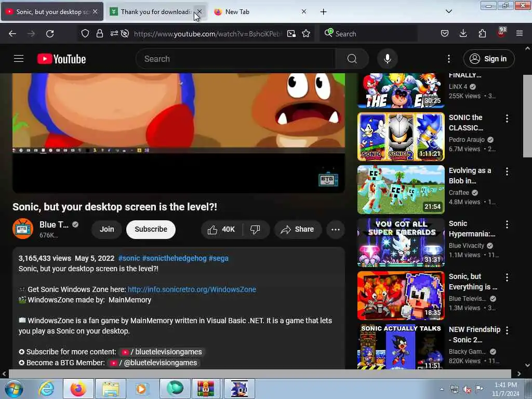The image size is (532, 399).
Task: Launch Internet Explorer from the taskbar
Action: pyautogui.click(x=46, y=389)
